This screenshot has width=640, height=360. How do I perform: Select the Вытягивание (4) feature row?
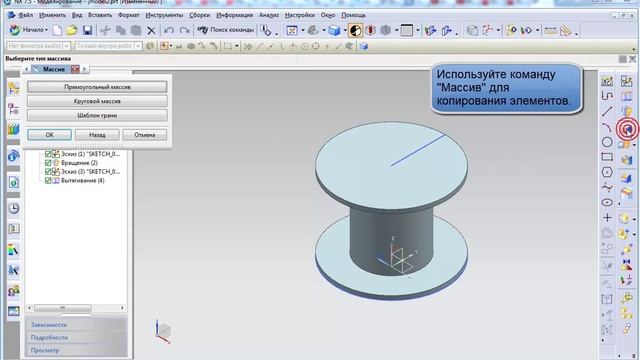click(x=82, y=180)
